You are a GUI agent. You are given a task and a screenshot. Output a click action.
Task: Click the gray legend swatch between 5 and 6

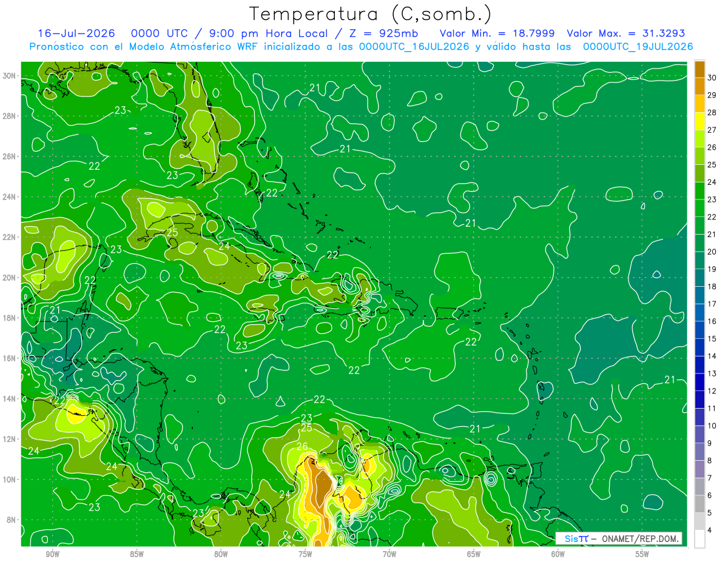coord(699,504)
